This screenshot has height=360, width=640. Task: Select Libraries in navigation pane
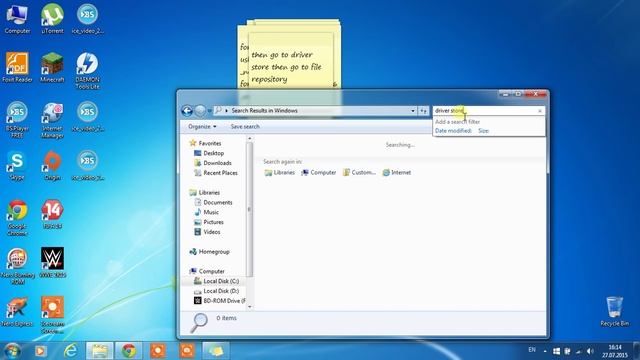point(204,192)
